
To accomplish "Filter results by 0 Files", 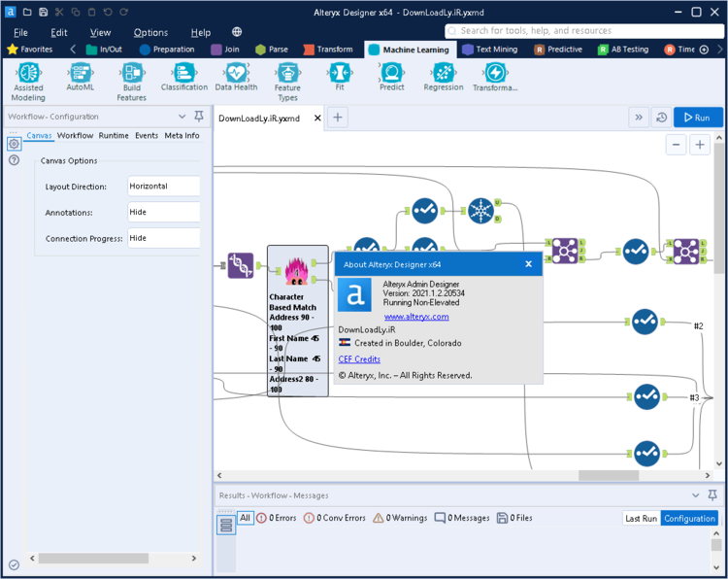I will click(514, 518).
